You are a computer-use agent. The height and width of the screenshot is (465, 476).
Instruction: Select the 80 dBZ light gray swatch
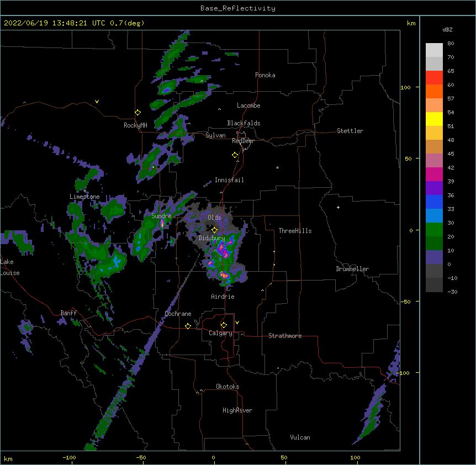pos(434,50)
